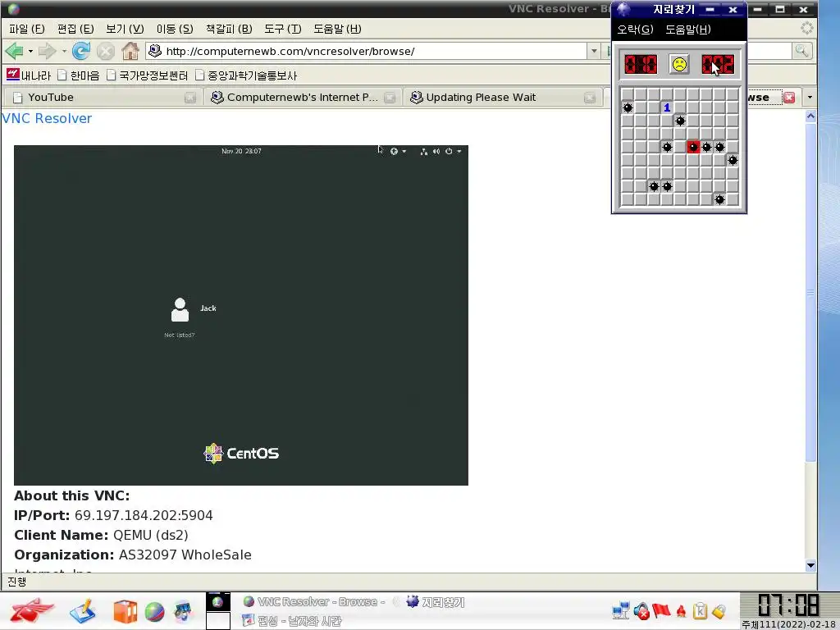
Task: Click the site identity icon in address bar
Action: tap(155, 51)
